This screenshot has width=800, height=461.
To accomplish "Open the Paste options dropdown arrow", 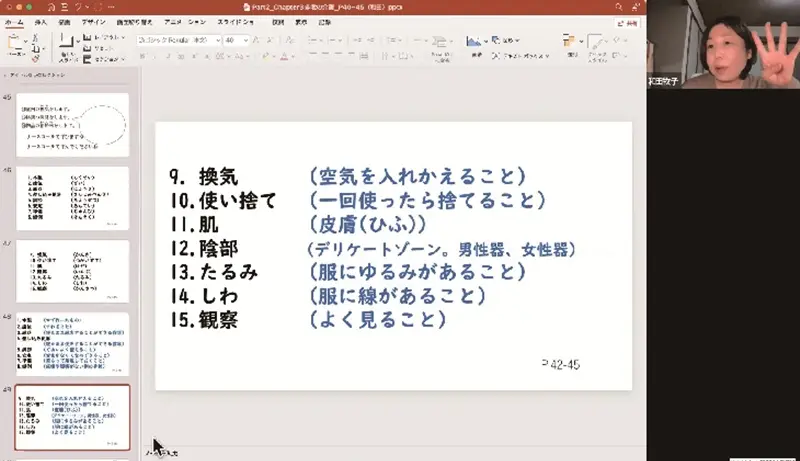I will [x=26, y=41].
